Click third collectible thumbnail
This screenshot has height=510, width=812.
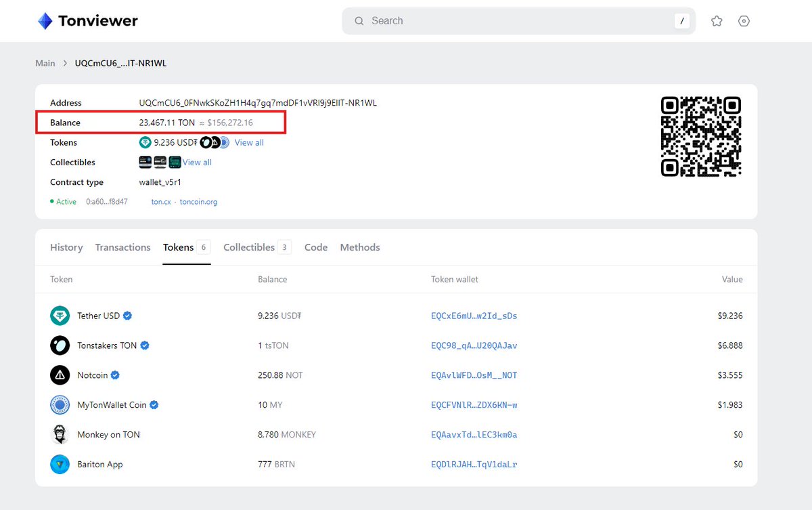click(175, 162)
